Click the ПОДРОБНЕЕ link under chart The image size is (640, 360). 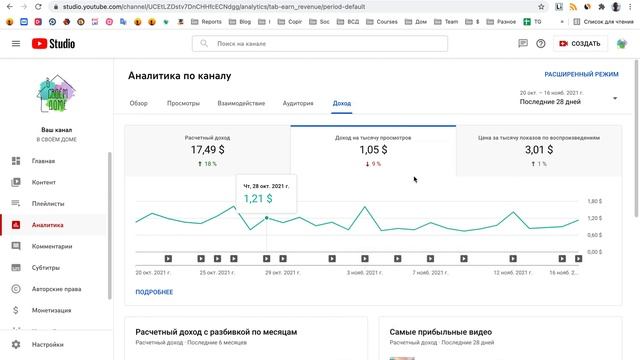click(x=154, y=292)
